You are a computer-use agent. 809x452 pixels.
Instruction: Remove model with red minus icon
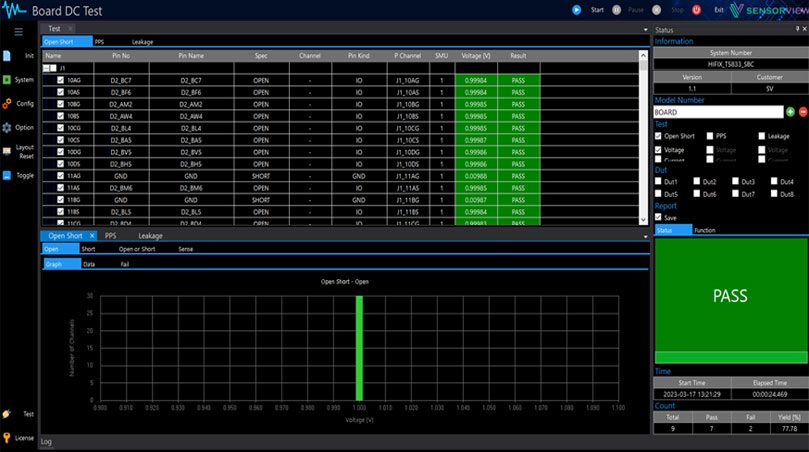tap(803, 111)
